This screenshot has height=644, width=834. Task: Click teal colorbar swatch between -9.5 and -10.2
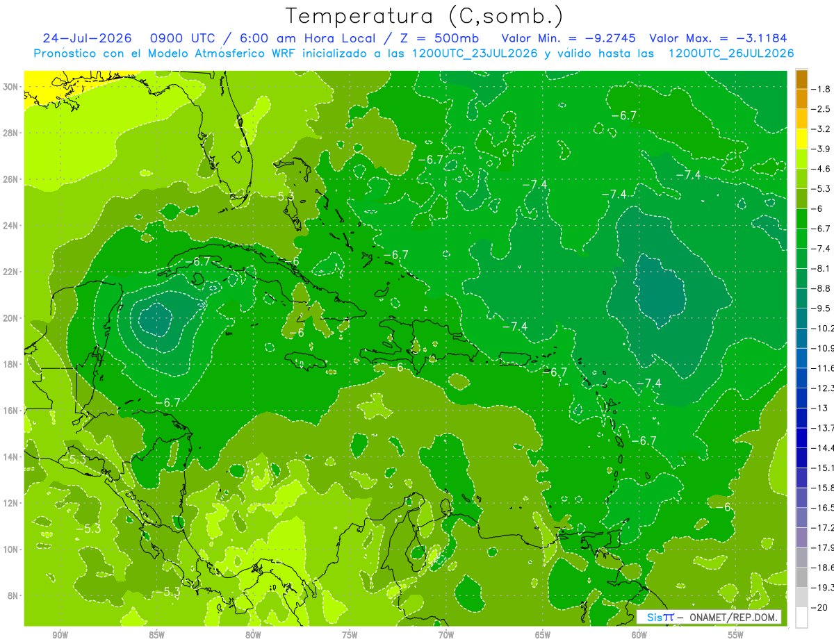coord(801,318)
